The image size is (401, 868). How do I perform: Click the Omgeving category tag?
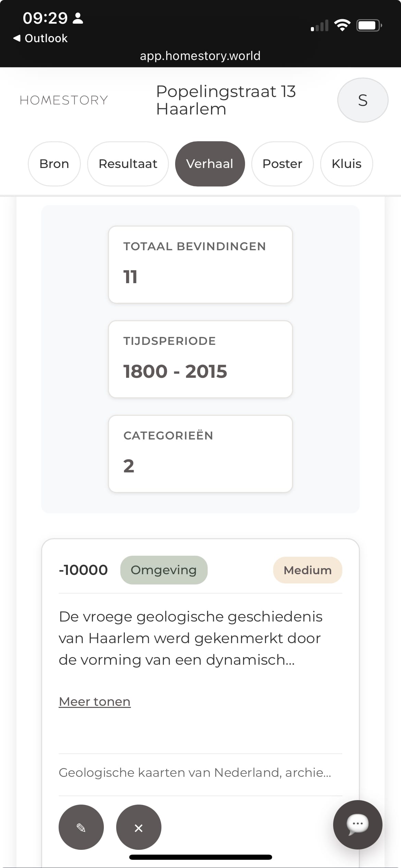click(164, 570)
